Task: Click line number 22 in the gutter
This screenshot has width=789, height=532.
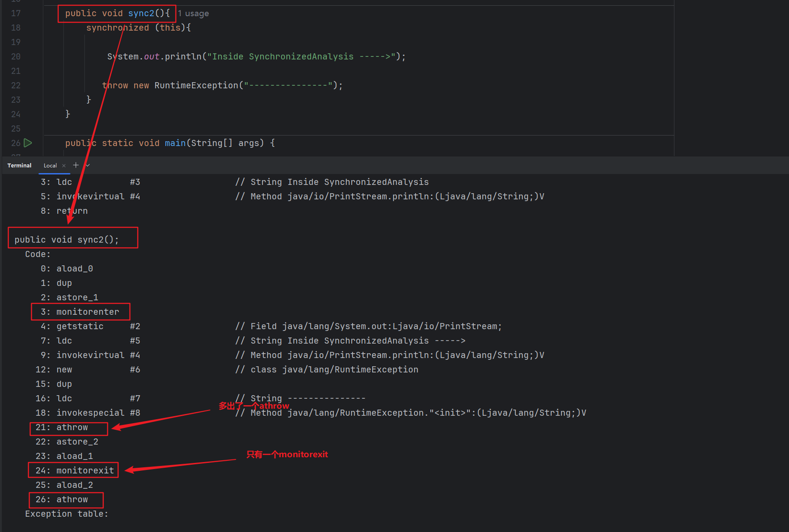Action: pos(16,85)
